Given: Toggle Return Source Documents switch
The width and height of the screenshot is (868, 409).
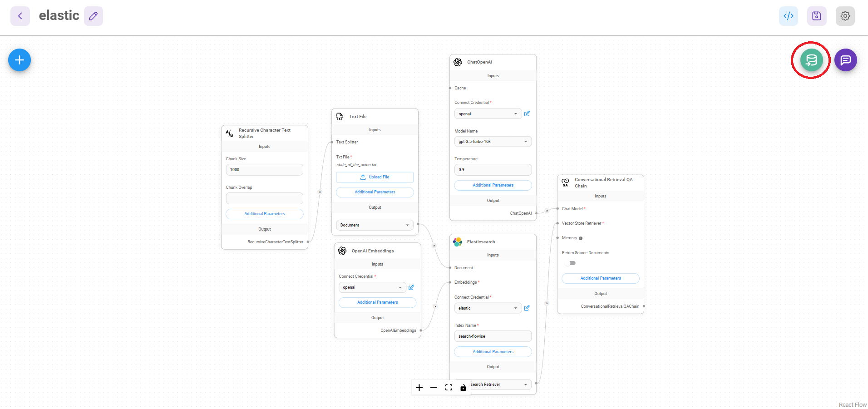Looking at the screenshot, I should [x=571, y=263].
